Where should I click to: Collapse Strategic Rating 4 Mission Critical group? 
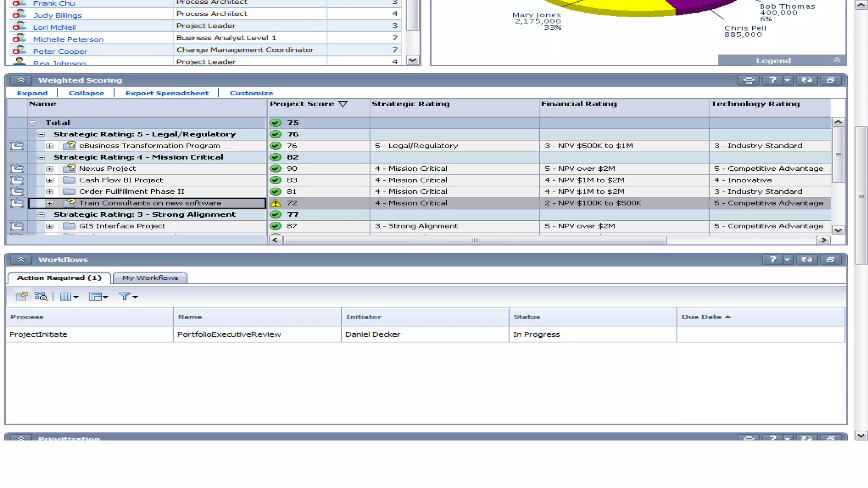41,157
